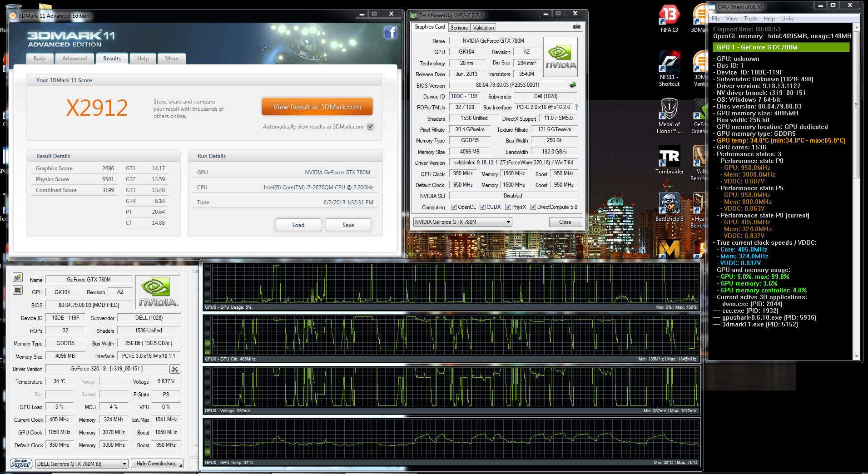Click the Bus Interface question mark
Screen dimensions: 868x474
(x=576, y=107)
